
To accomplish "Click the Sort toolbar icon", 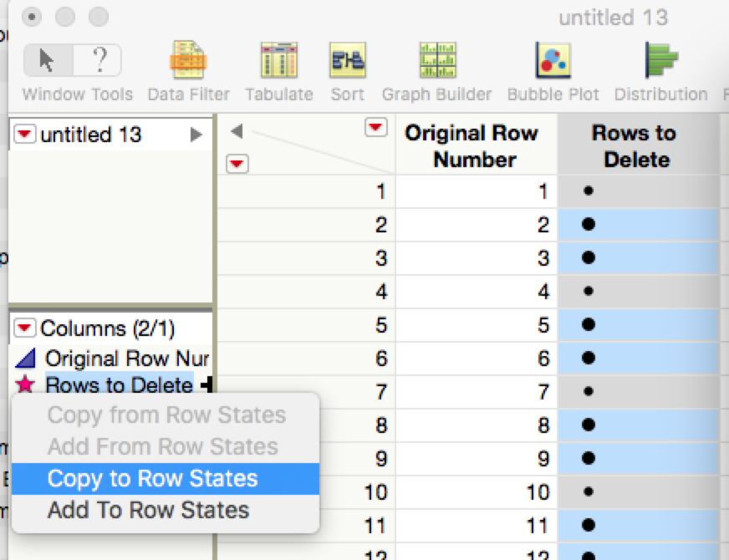I will pyautogui.click(x=347, y=62).
